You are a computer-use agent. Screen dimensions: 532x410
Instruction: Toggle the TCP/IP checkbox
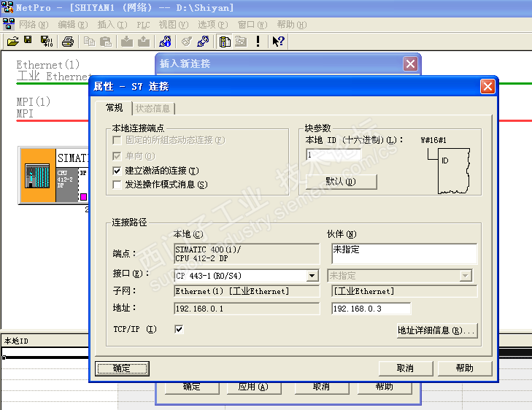pos(179,329)
